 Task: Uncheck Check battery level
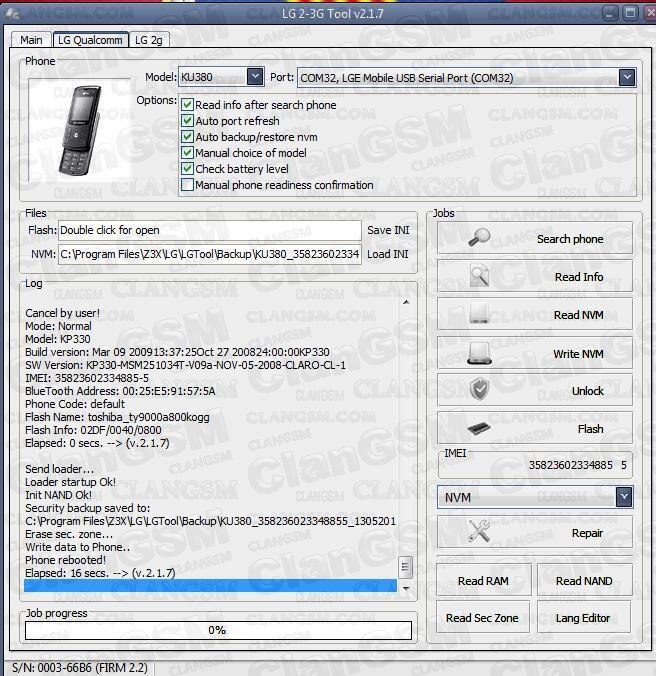point(187,169)
